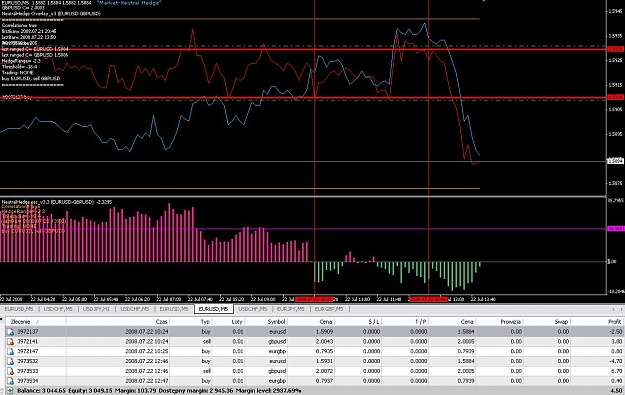
Task: Select the buy order icon for 3972137
Action: [10, 332]
